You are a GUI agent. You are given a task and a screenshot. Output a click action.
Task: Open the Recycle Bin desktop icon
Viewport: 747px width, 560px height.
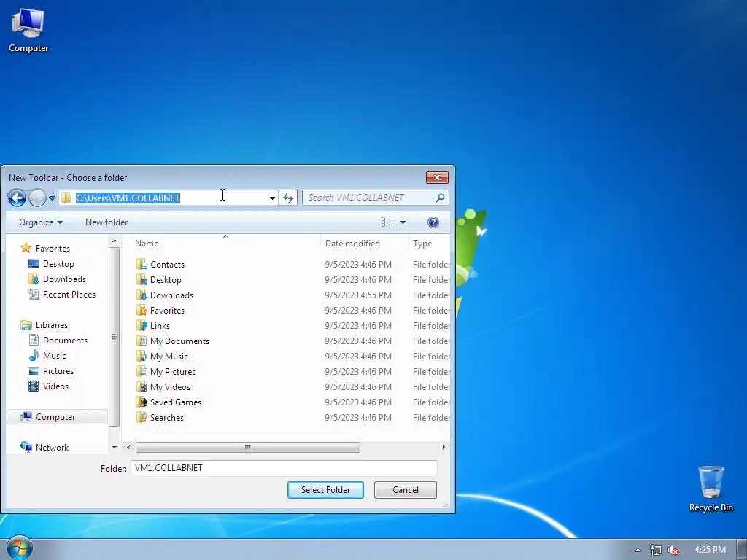pyautogui.click(x=711, y=489)
